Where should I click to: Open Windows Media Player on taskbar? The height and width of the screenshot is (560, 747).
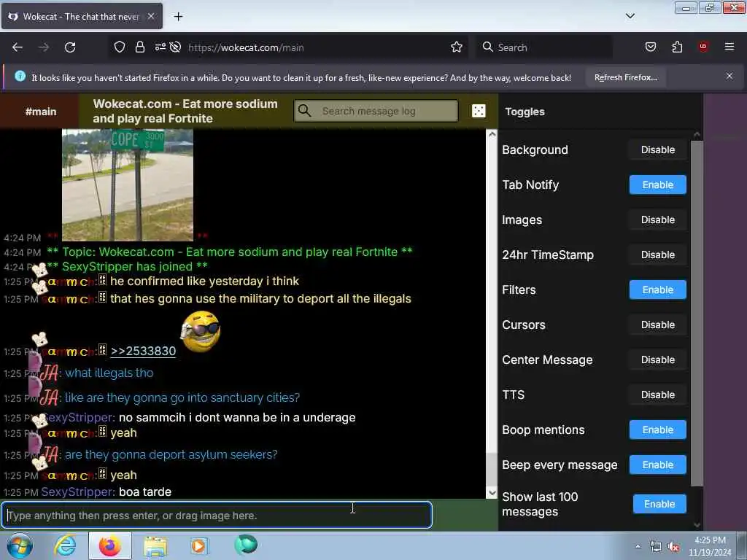(x=199, y=545)
